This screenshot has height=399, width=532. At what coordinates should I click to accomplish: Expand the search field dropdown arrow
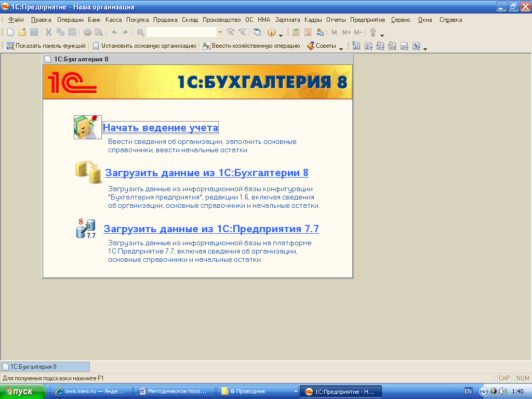pyautogui.click(x=220, y=32)
